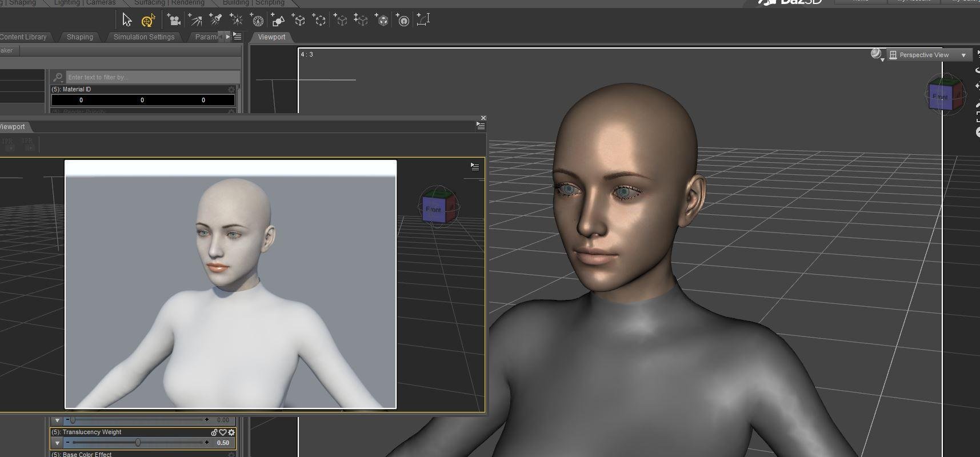Create a new spotlight from toolbar
980x457 pixels.
click(215, 21)
